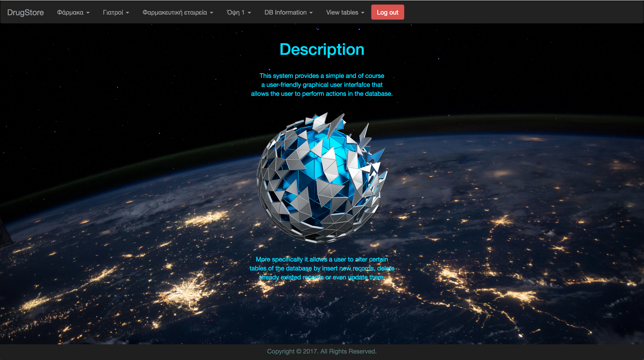Click the caret beside DB Information
Screen dimensions: 644x360
[311, 13]
